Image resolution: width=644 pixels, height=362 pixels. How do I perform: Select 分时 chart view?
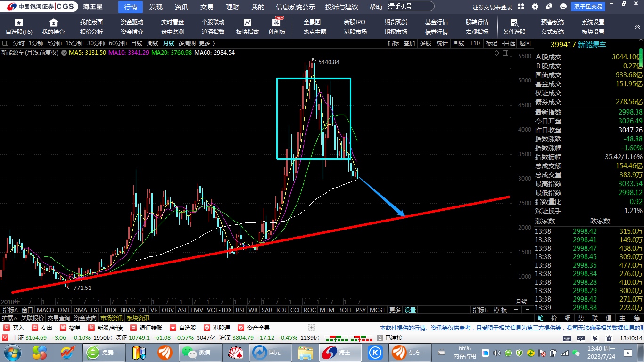click(x=18, y=43)
